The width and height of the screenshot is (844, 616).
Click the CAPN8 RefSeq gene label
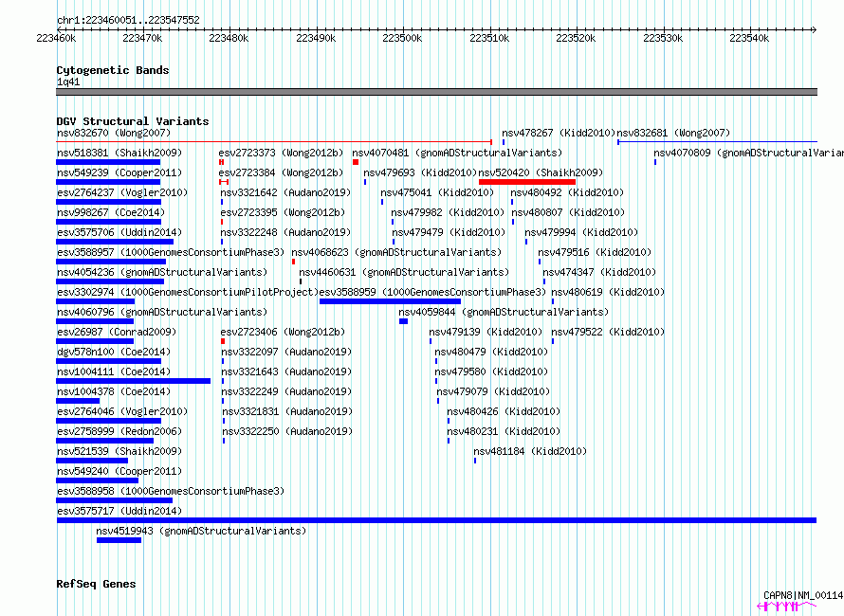click(803, 595)
